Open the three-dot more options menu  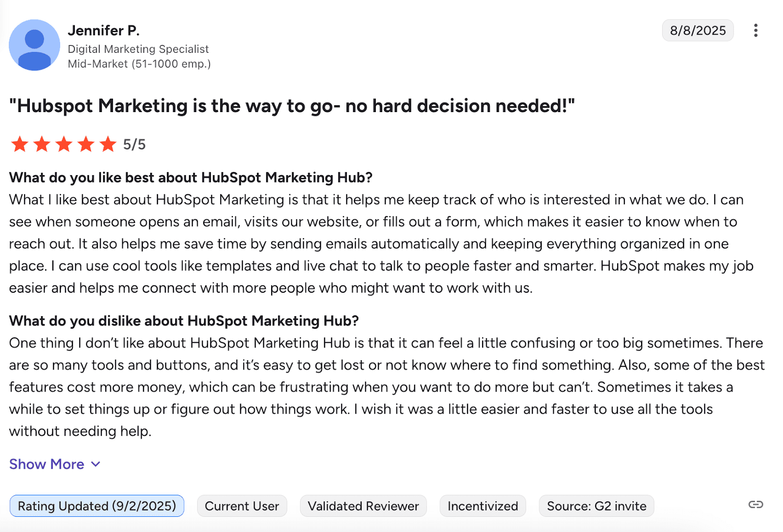[756, 30]
